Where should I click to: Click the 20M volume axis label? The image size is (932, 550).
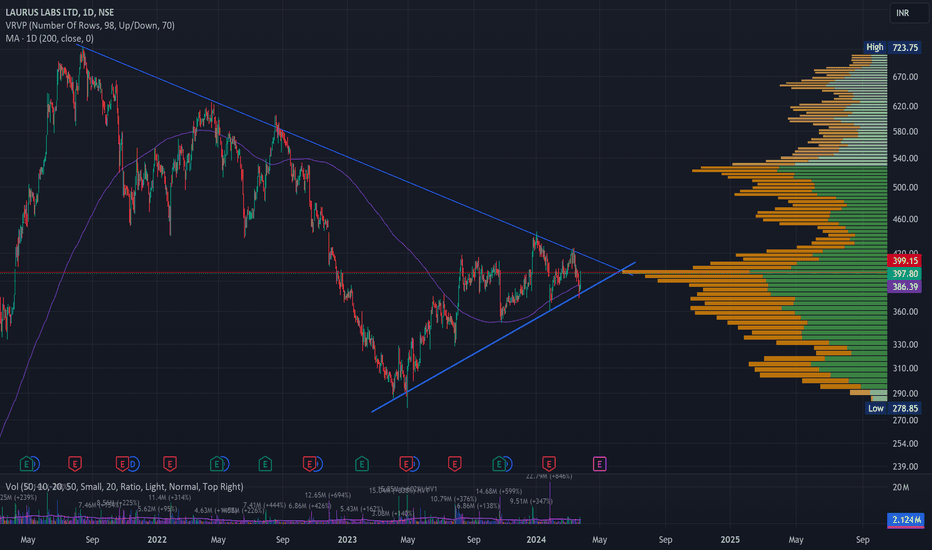[x=900, y=487]
